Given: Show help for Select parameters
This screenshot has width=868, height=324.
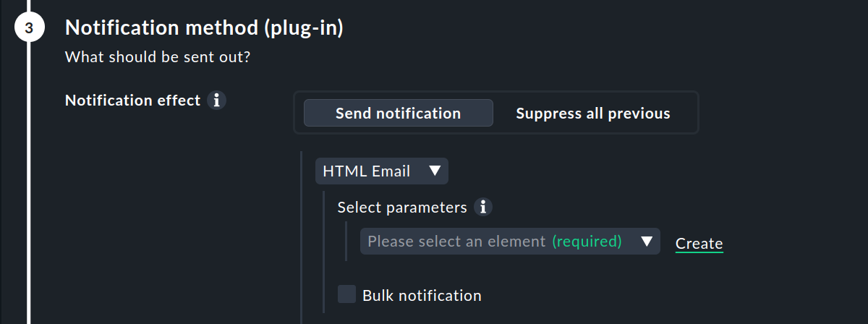Looking at the screenshot, I should (x=483, y=208).
